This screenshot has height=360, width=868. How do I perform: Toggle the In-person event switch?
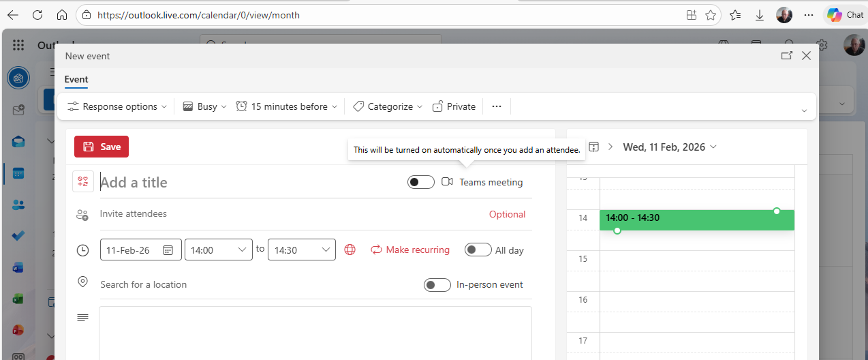[x=437, y=284]
